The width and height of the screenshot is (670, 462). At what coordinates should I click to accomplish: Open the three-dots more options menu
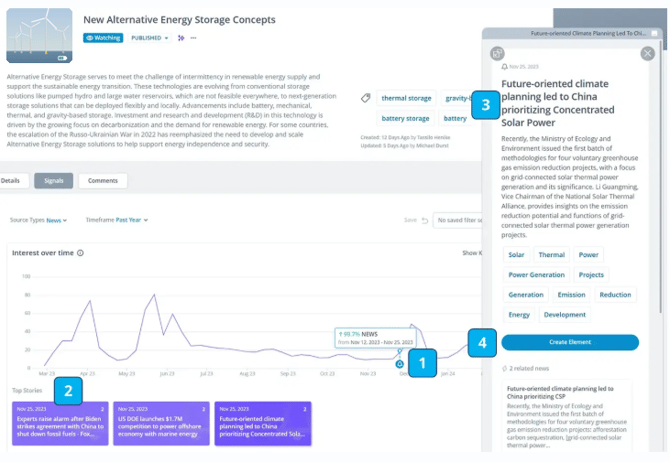point(194,38)
